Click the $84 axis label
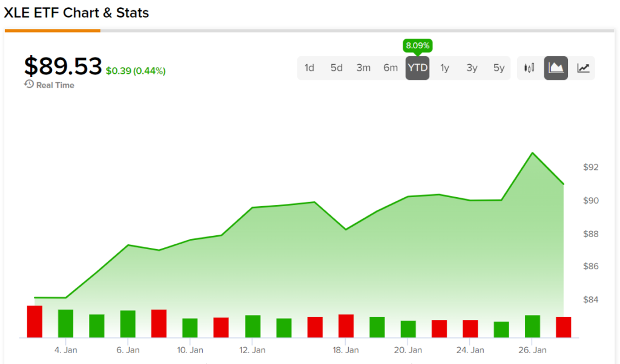Screen dimensions: 620x364 (591, 300)
